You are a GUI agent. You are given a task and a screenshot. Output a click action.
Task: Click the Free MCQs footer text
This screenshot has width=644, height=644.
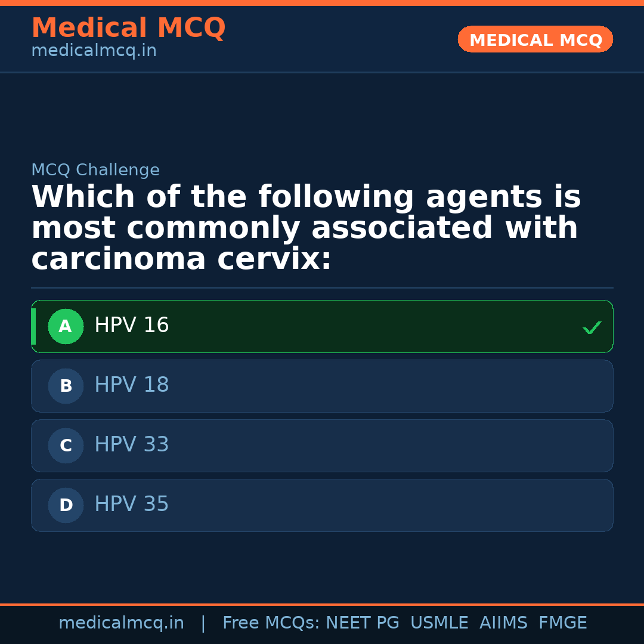click(x=271, y=623)
